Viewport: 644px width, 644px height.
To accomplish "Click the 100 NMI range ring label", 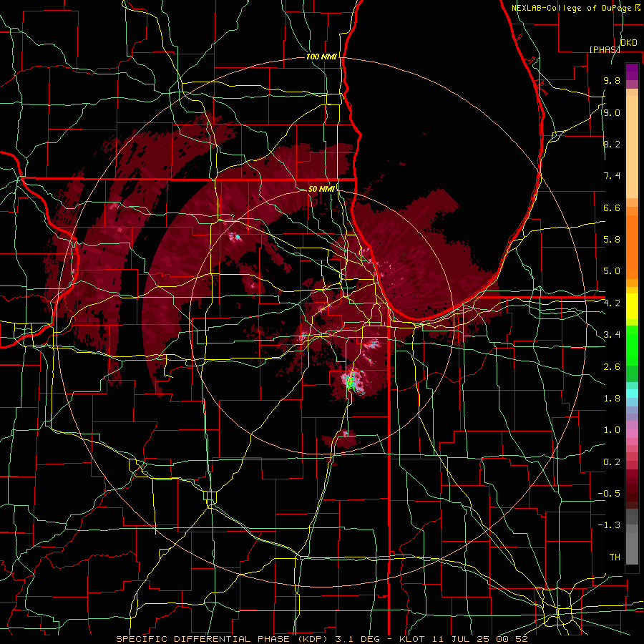I will 321,57.
